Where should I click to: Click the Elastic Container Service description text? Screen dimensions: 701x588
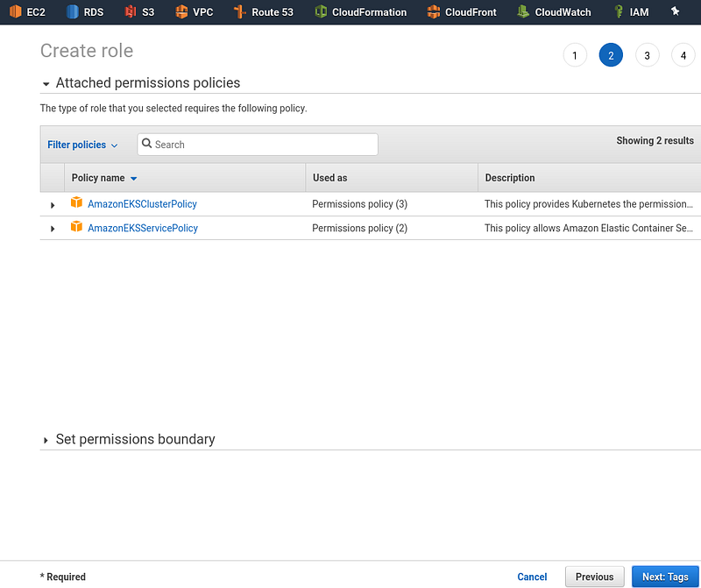coord(588,228)
